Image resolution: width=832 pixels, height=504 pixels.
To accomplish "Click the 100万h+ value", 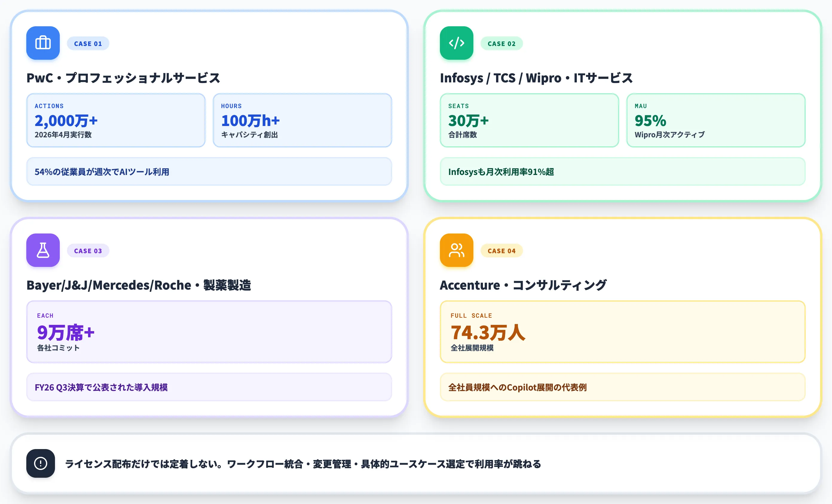I will click(x=250, y=120).
